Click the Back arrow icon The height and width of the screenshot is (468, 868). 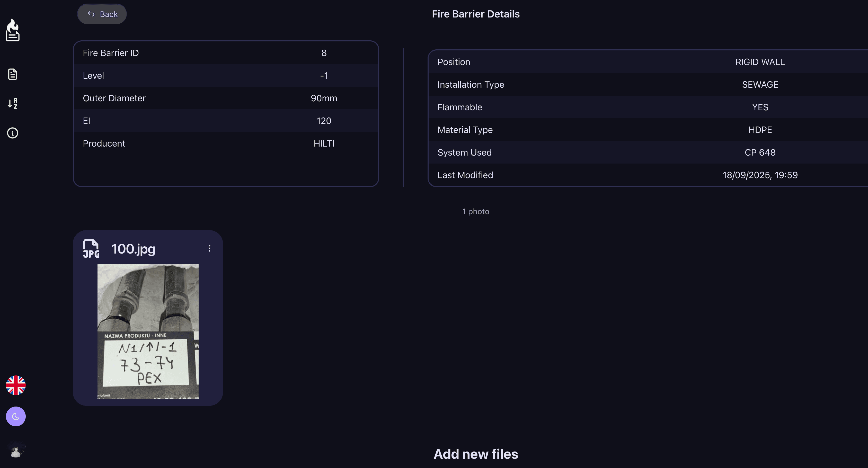click(91, 13)
